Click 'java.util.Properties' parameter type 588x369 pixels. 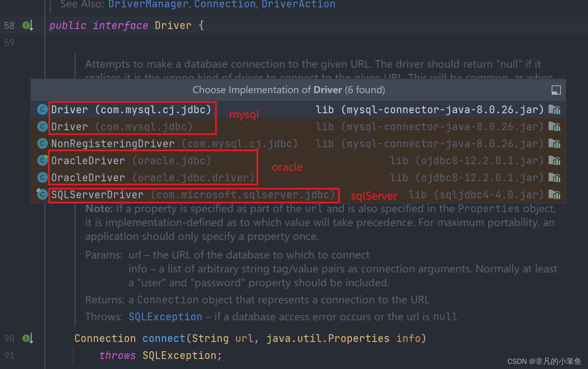click(x=328, y=338)
